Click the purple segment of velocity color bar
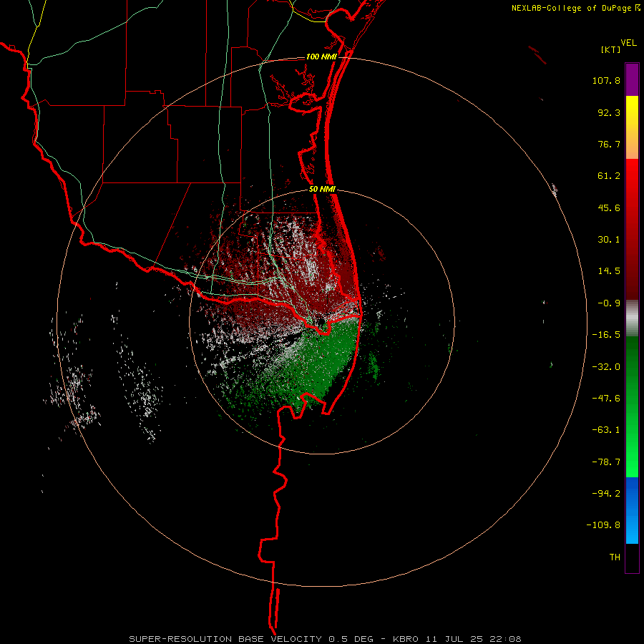The height and width of the screenshot is (644, 644). pyautogui.click(x=632, y=79)
